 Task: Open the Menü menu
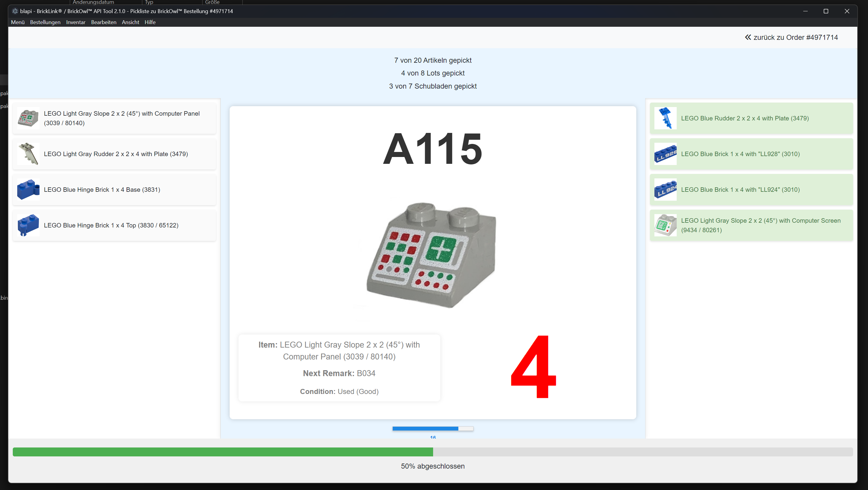click(18, 22)
